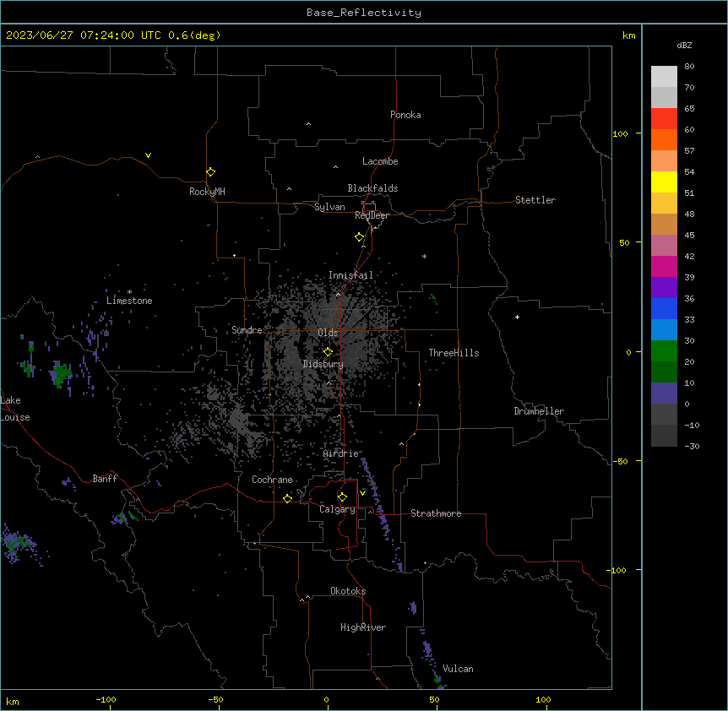Click the Lacombe city label
Image resolution: width=728 pixels, height=711 pixels.
tap(380, 161)
